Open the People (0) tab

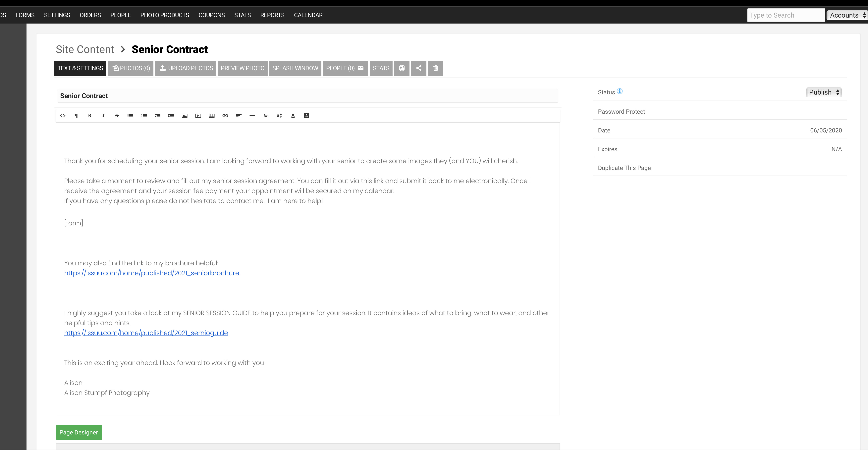[345, 68]
